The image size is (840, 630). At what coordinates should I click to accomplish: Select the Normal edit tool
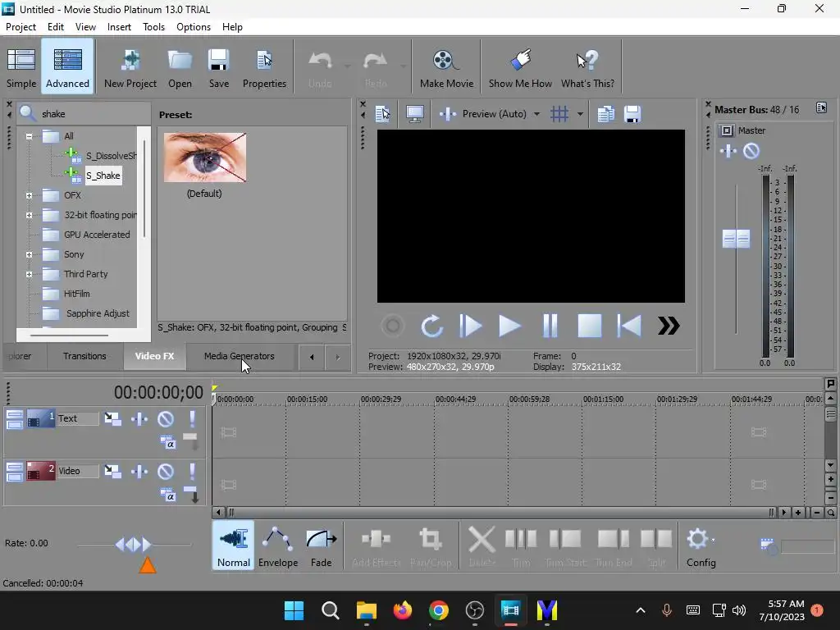[x=234, y=546]
